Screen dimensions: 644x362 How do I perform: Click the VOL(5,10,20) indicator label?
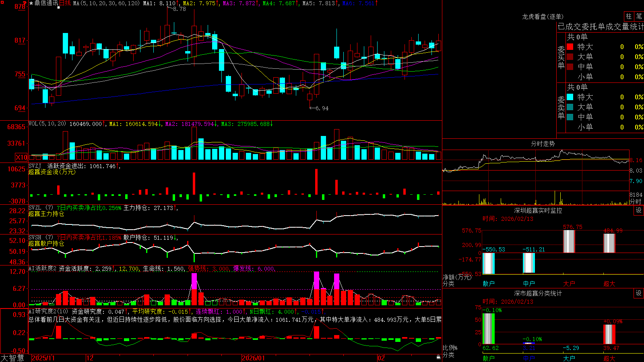47,124
